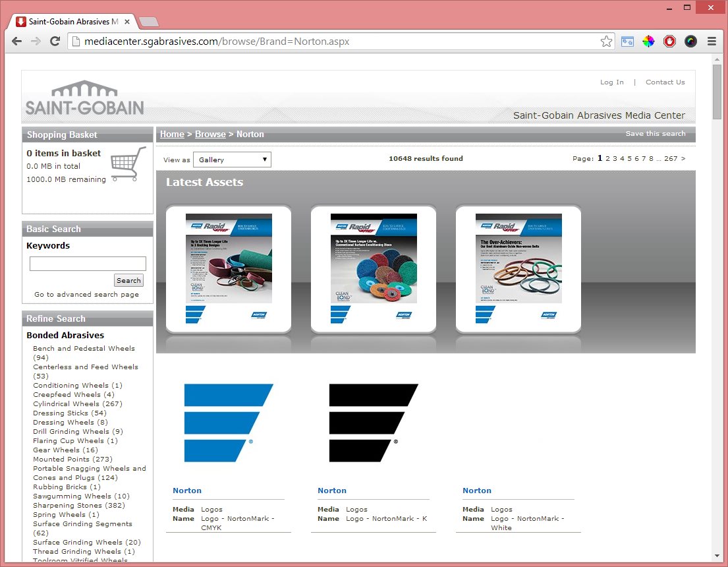Bookmark this page with the star icon
Viewport: 728px width, 567px height.
pos(606,42)
